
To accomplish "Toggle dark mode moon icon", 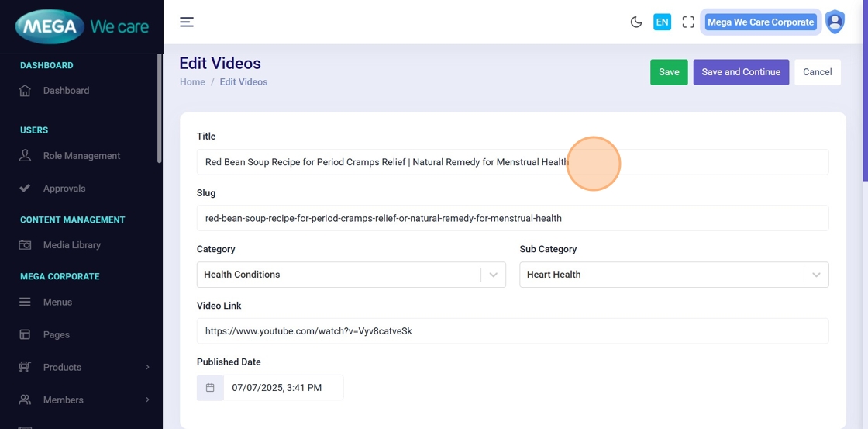I will (x=636, y=22).
